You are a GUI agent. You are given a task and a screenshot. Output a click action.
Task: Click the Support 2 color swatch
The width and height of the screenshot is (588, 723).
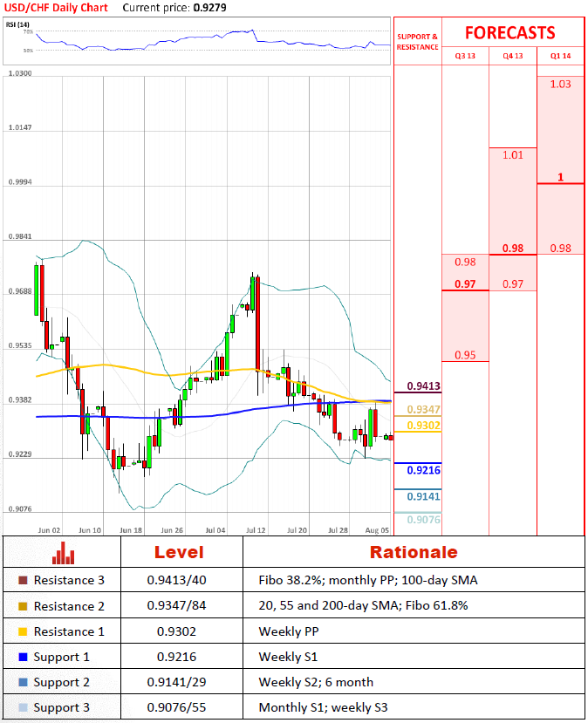pos(23,682)
